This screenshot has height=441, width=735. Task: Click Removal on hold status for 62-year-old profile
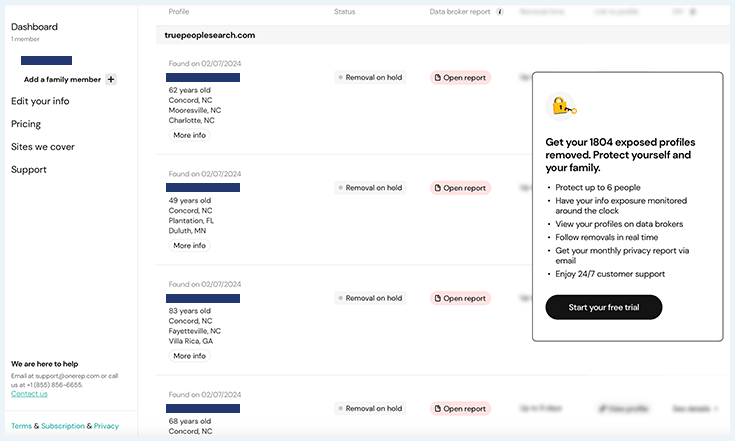click(370, 77)
